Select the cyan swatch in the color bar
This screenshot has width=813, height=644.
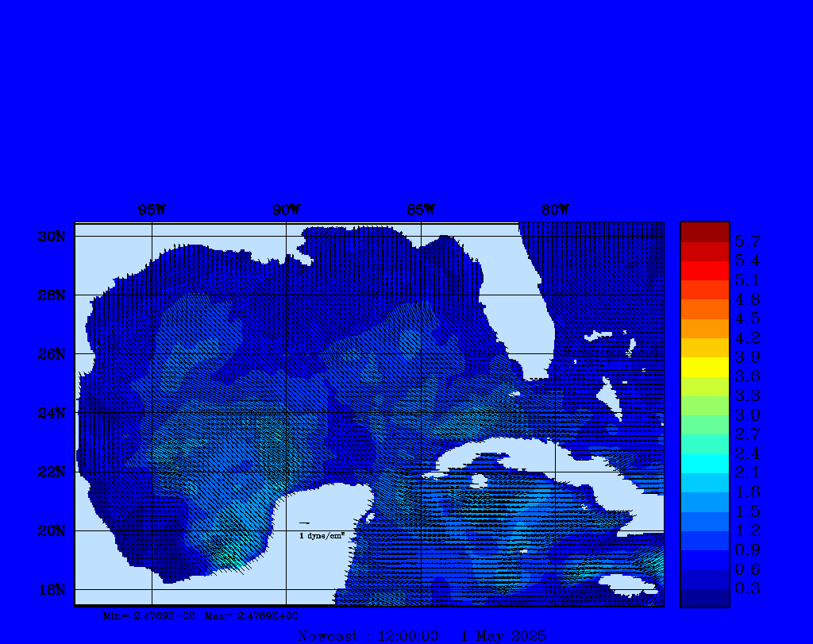point(704,463)
